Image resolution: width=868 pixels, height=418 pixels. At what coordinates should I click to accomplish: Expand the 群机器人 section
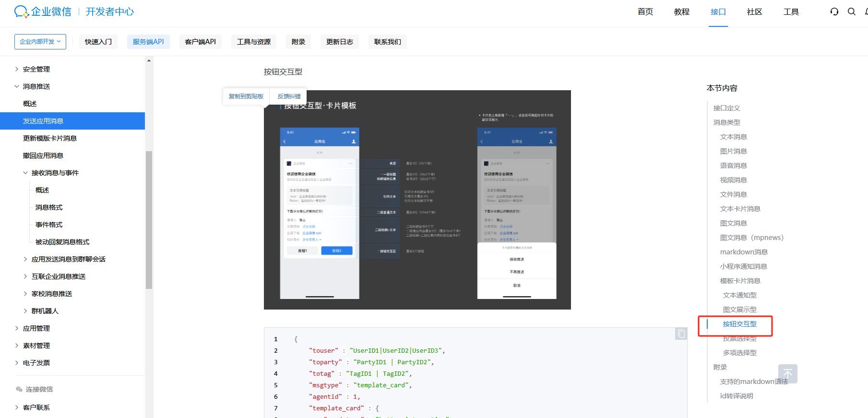pos(25,311)
